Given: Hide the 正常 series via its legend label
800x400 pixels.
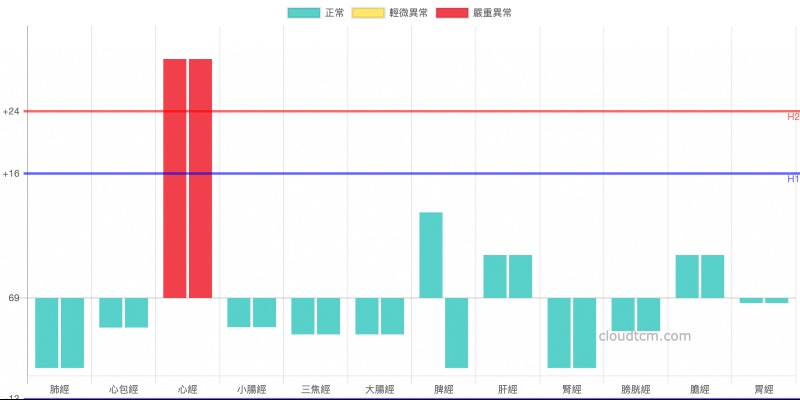Looking at the screenshot, I should pyautogui.click(x=335, y=12).
